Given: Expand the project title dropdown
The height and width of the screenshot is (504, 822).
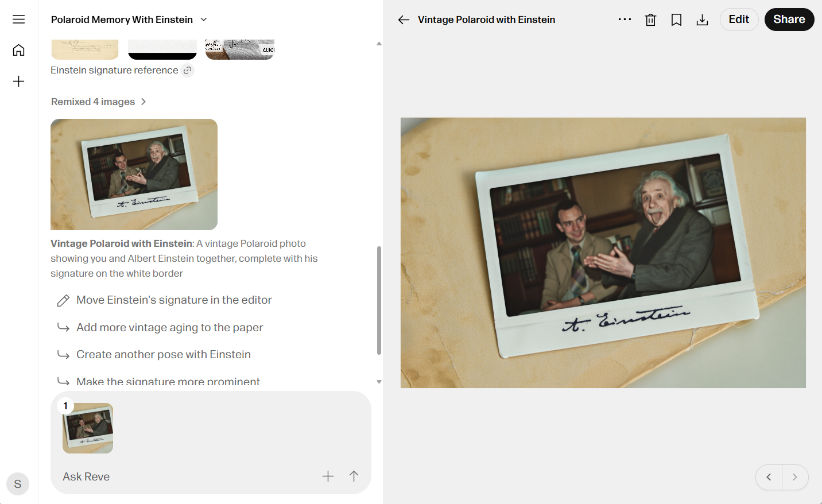Looking at the screenshot, I should [x=203, y=20].
